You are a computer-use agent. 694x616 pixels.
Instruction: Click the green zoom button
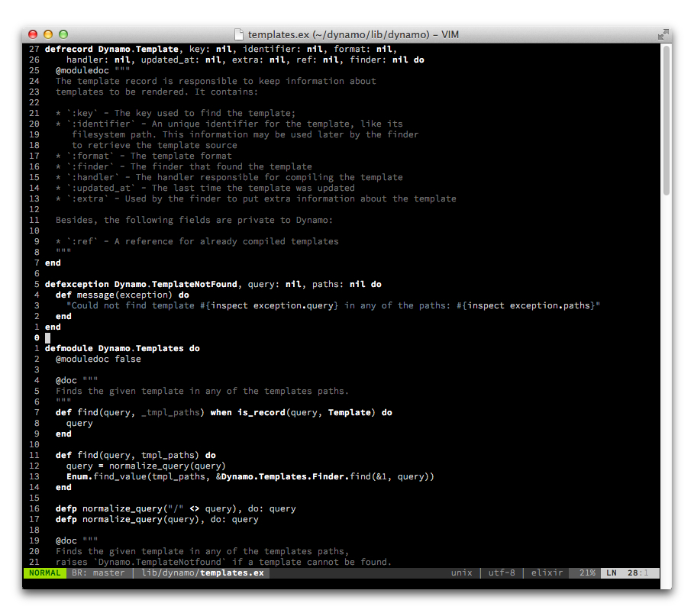(63, 34)
